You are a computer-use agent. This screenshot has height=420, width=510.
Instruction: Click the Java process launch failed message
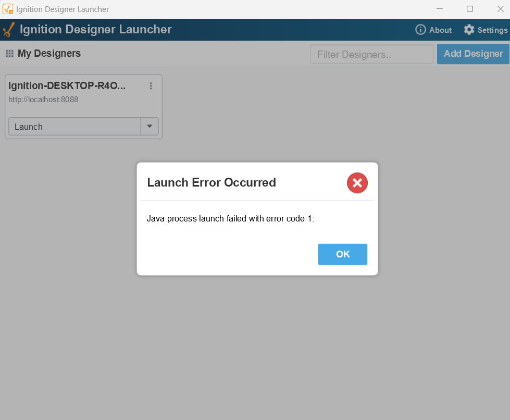(231, 219)
